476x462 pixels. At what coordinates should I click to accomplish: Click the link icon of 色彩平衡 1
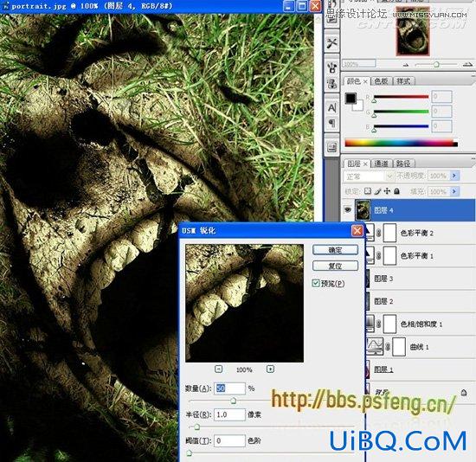click(379, 255)
